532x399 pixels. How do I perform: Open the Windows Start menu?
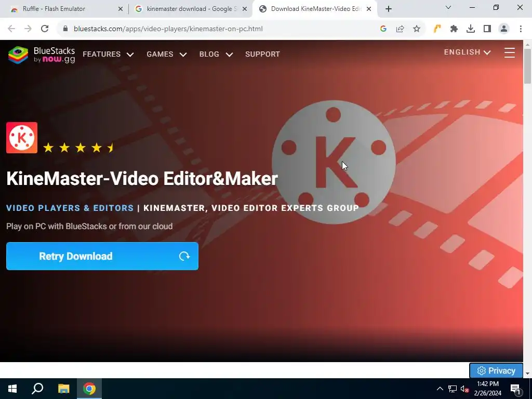tap(12, 389)
